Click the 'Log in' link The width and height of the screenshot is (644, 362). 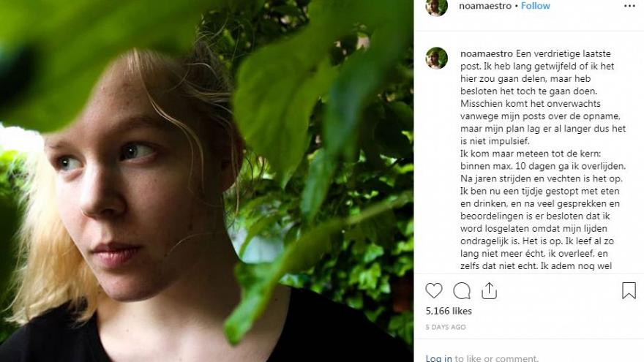[x=438, y=358]
